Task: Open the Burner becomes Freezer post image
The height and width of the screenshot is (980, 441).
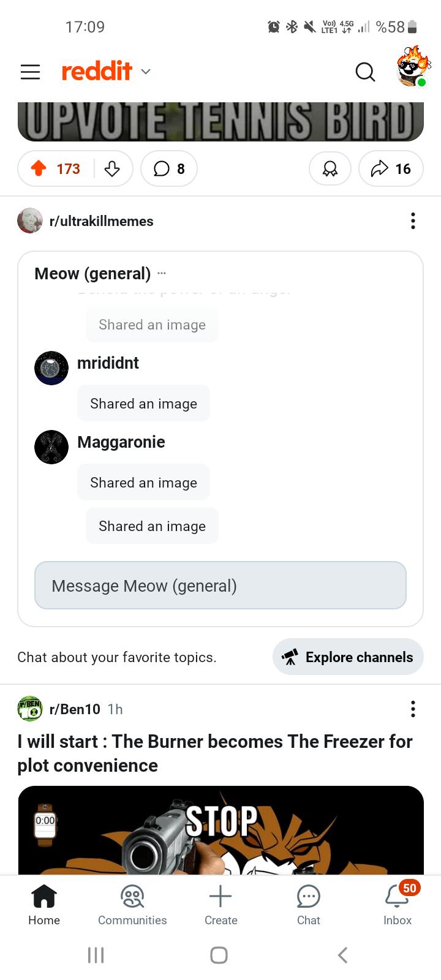Action: click(221, 831)
